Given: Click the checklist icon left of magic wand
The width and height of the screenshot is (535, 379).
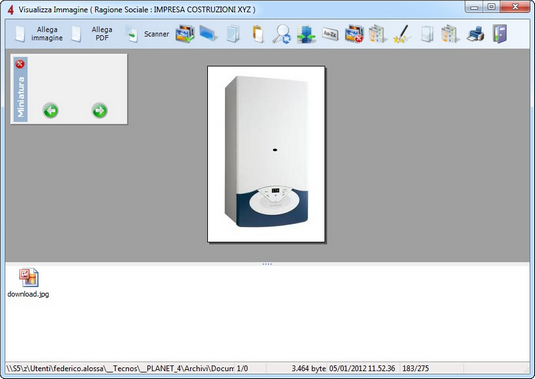Looking at the screenshot, I should [x=377, y=34].
